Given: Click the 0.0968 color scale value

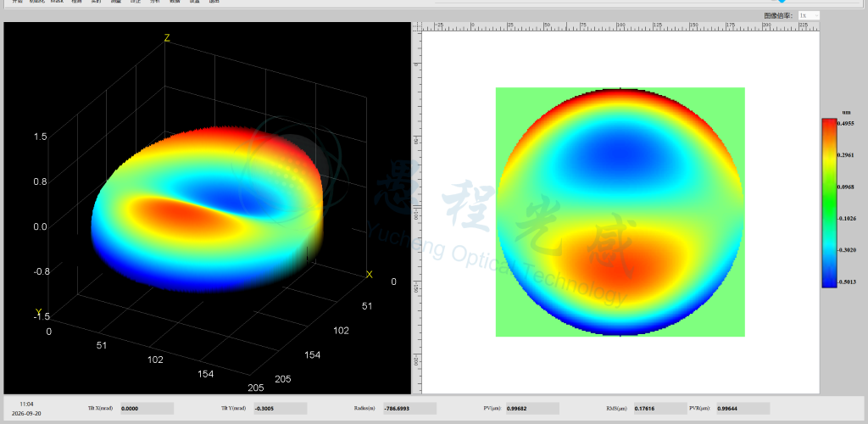Looking at the screenshot, I should 847,187.
